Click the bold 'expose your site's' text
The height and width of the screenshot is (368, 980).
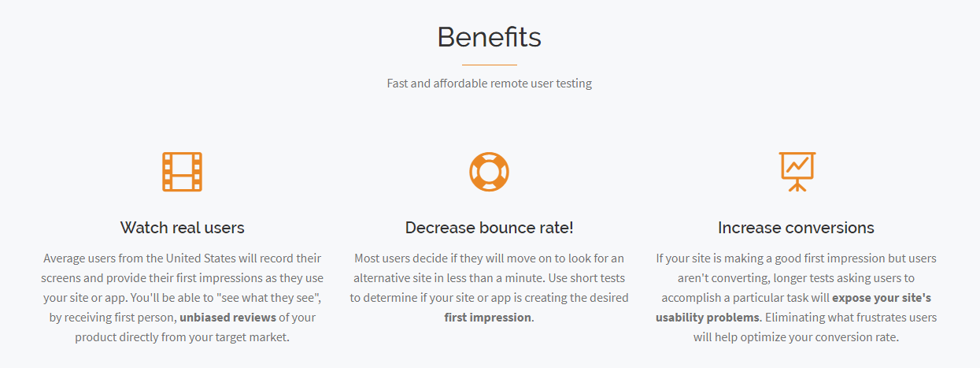(882, 298)
